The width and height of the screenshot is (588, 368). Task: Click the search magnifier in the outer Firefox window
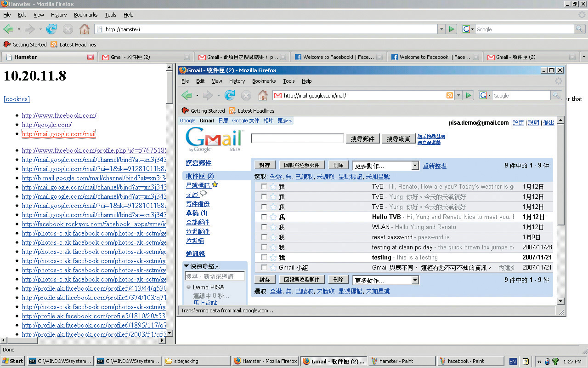tap(580, 29)
